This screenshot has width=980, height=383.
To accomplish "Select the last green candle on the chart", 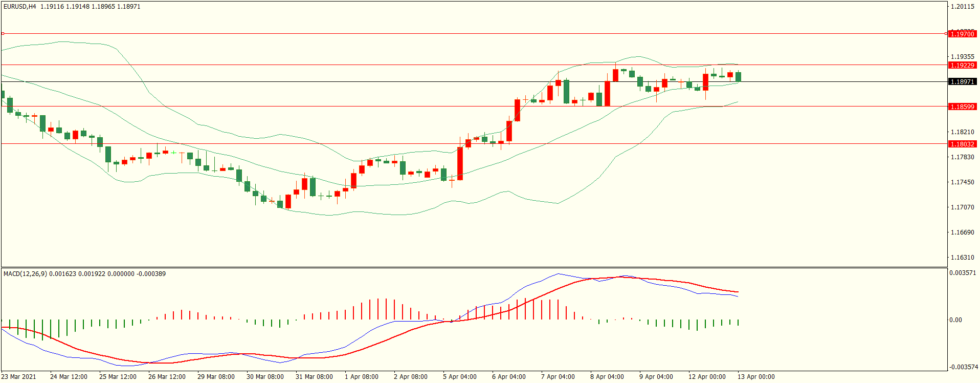I will click(738, 77).
